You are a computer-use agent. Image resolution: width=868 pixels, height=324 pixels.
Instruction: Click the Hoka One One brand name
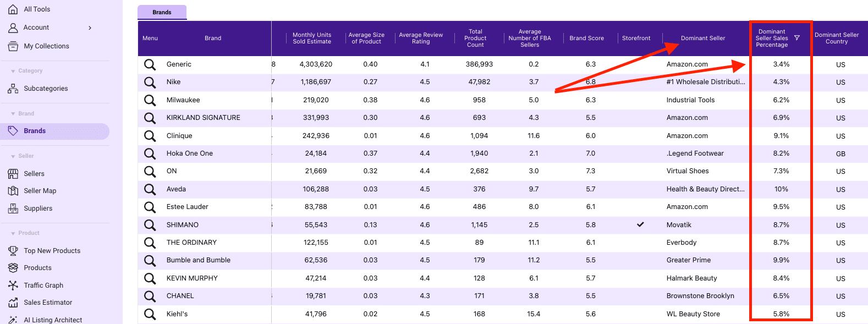tap(190, 153)
